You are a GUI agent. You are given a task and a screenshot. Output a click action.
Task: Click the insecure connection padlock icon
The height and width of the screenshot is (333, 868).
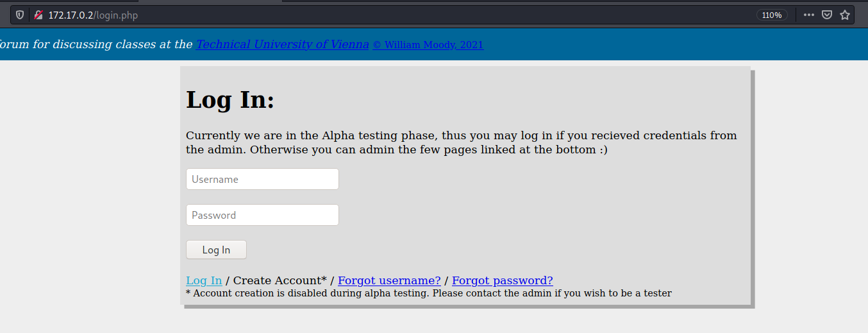pyautogui.click(x=38, y=15)
